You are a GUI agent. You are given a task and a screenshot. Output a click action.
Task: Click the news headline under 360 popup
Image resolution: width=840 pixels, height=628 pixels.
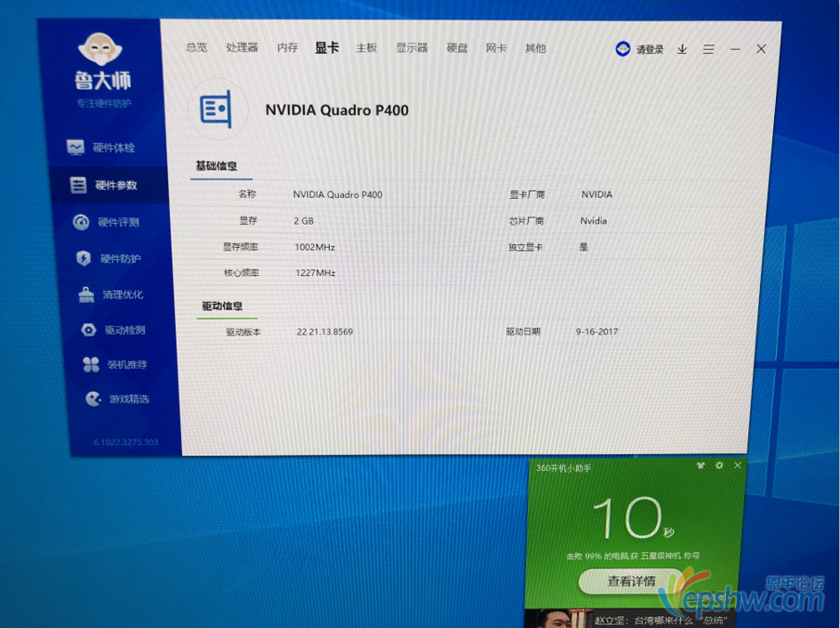tap(660, 621)
